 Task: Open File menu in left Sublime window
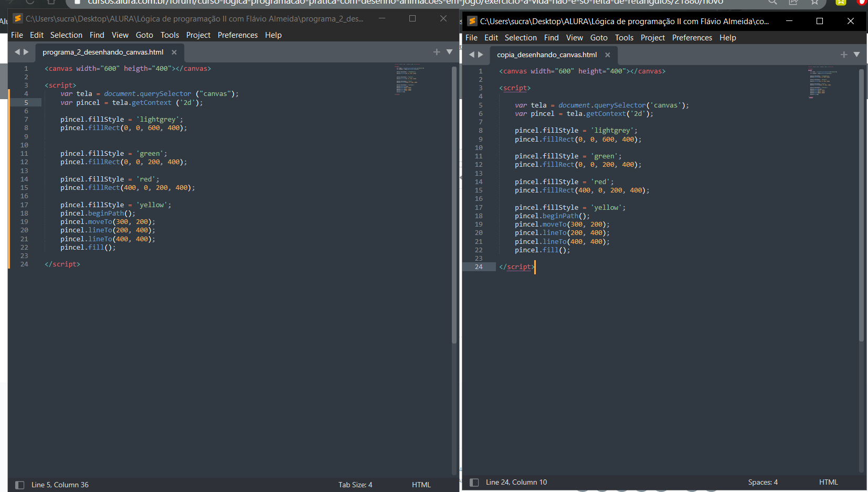click(x=17, y=35)
